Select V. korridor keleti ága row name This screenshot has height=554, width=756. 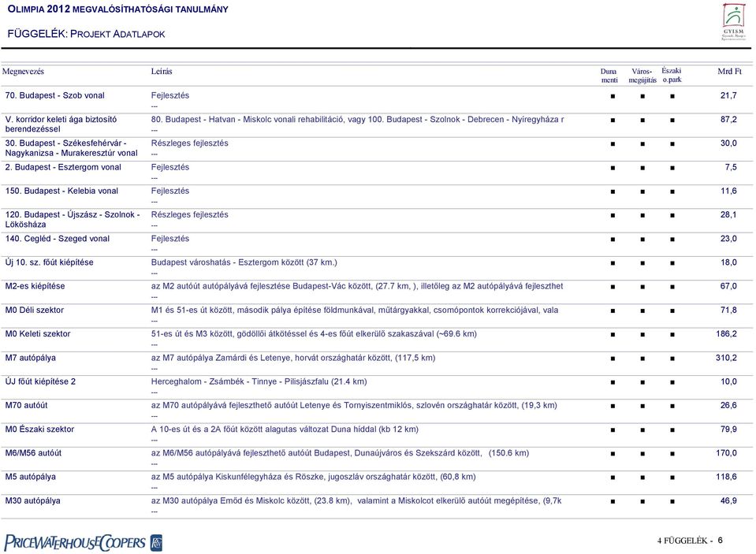tap(61, 125)
